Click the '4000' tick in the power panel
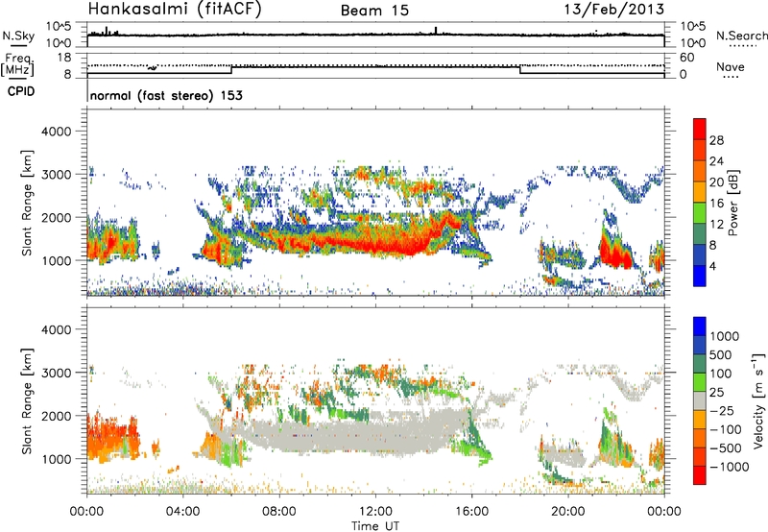The height and width of the screenshot is (532, 768). (x=57, y=132)
